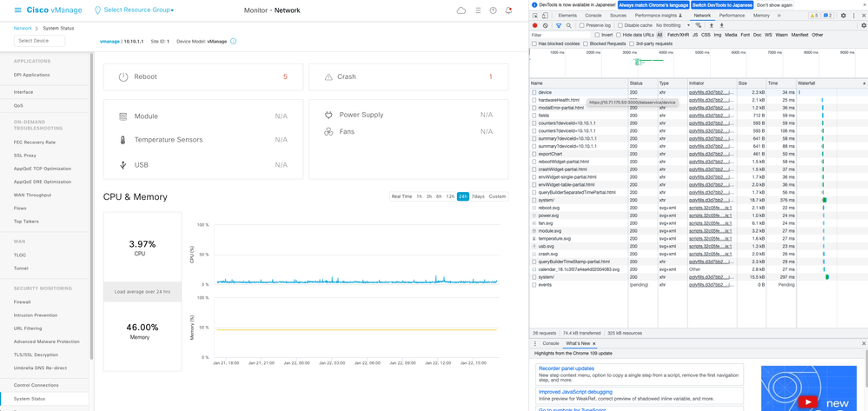Check Has blocked cookies checkbox
Image resolution: width=868 pixels, height=411 pixels.
[534, 43]
